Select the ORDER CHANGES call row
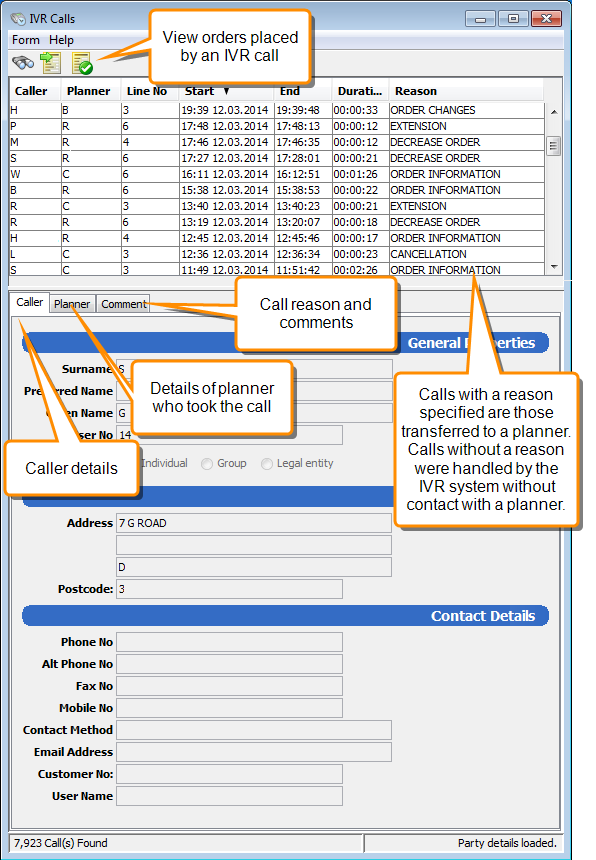This screenshot has width=596, height=860. point(277,110)
